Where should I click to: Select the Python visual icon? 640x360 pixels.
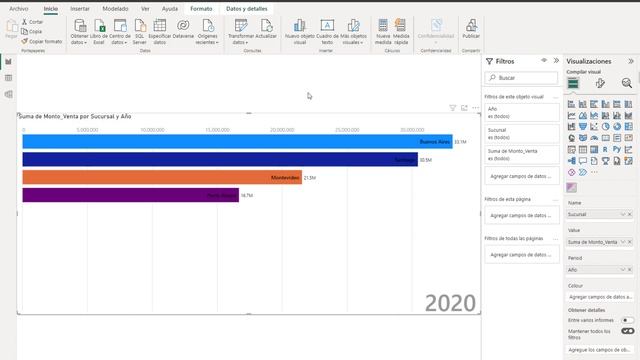pos(617,149)
